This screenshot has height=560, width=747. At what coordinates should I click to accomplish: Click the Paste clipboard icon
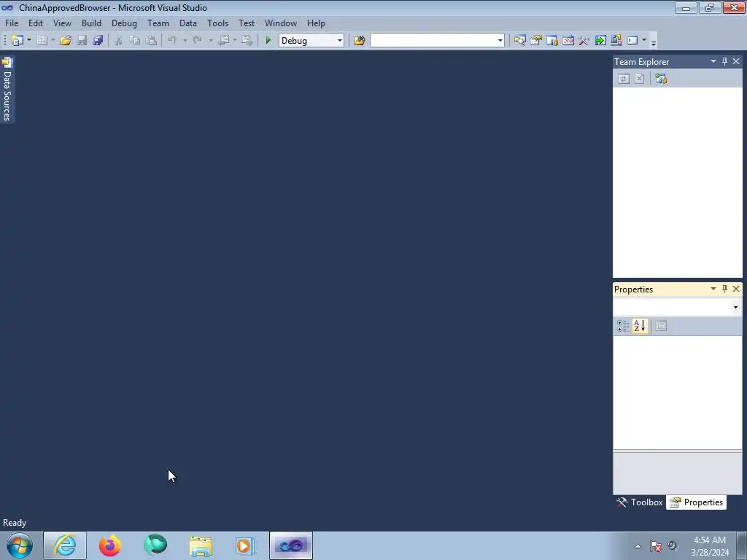pyautogui.click(x=151, y=41)
